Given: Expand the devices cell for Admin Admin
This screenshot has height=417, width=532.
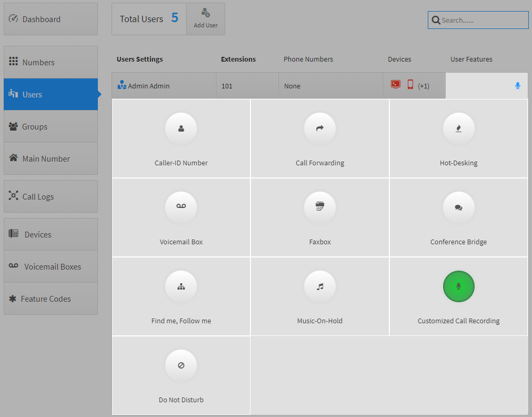Looking at the screenshot, I should [x=414, y=86].
